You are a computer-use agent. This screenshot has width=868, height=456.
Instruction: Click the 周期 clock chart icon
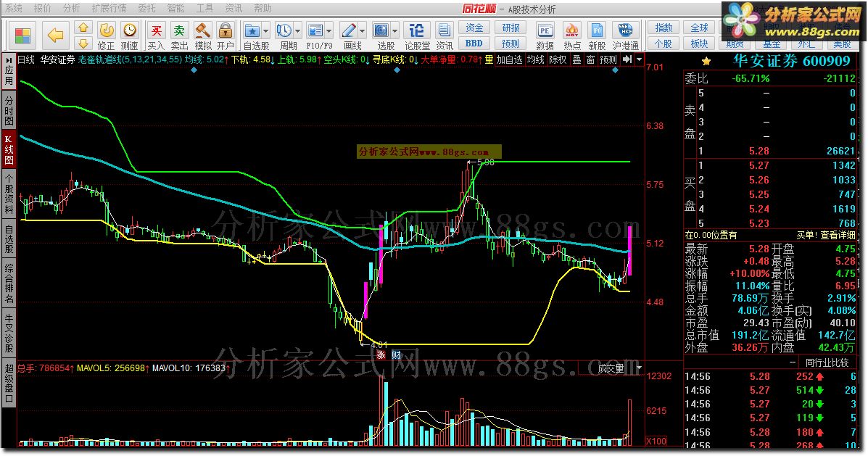point(284,30)
